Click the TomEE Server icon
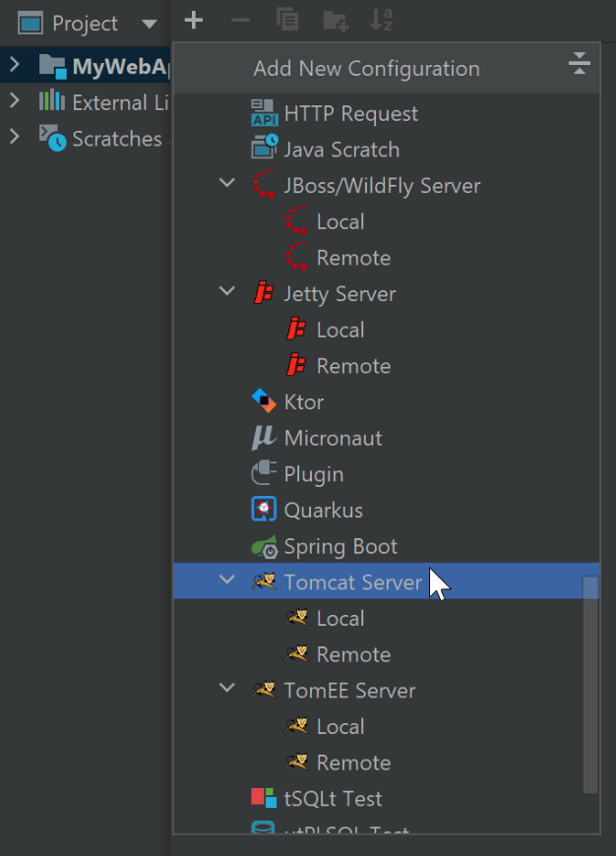 pyautogui.click(x=265, y=690)
